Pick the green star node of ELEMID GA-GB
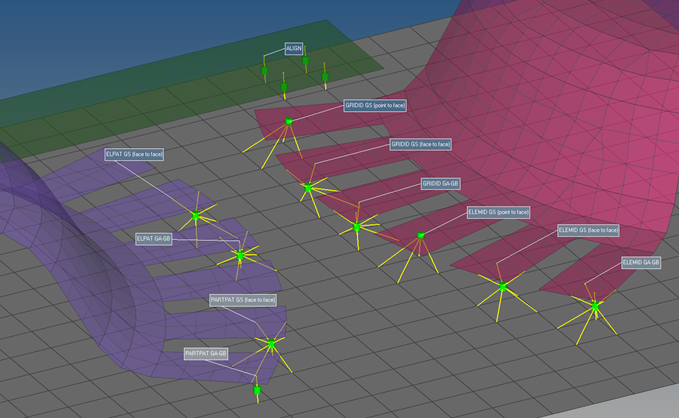The width and height of the screenshot is (679, 418). pyautogui.click(x=595, y=306)
